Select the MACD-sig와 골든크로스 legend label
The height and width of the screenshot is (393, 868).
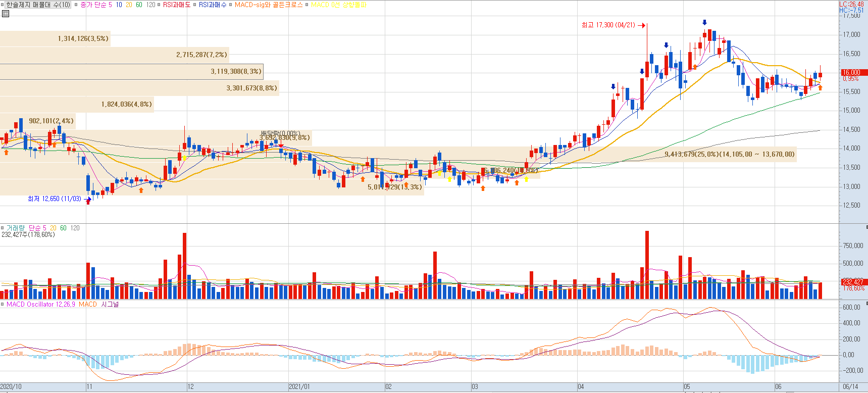point(269,5)
